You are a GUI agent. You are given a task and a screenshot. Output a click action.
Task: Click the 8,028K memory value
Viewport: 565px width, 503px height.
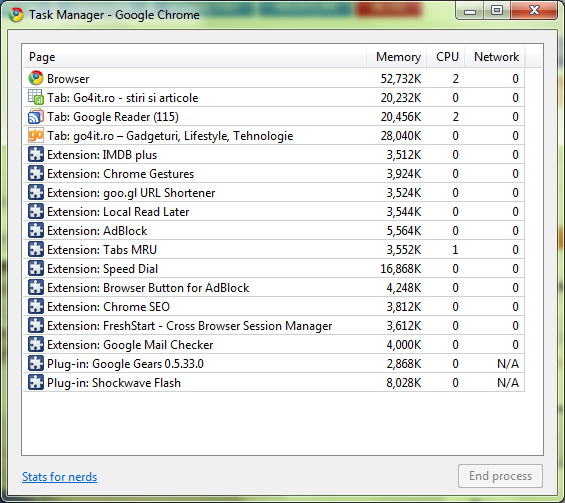pyautogui.click(x=404, y=383)
